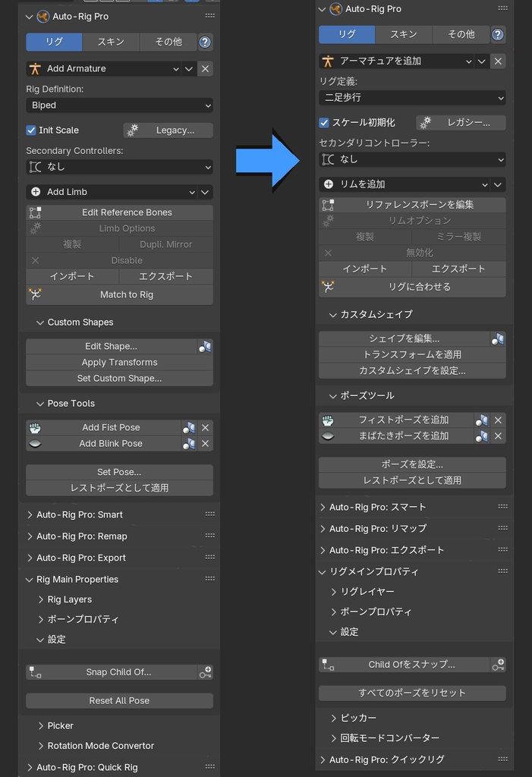This screenshot has height=777, width=532.
Task: Open help icon in English panel
Action: [205, 42]
